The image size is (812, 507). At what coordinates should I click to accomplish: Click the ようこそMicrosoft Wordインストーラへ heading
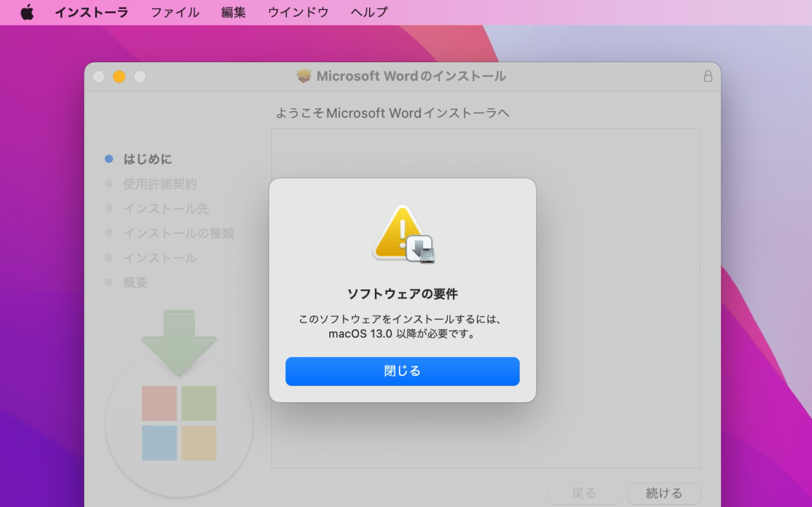(x=393, y=113)
